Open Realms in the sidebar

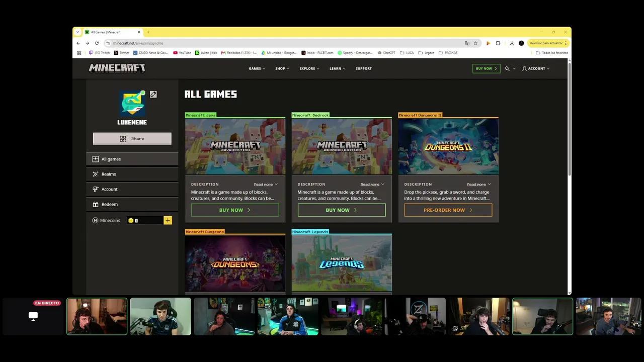click(x=132, y=174)
